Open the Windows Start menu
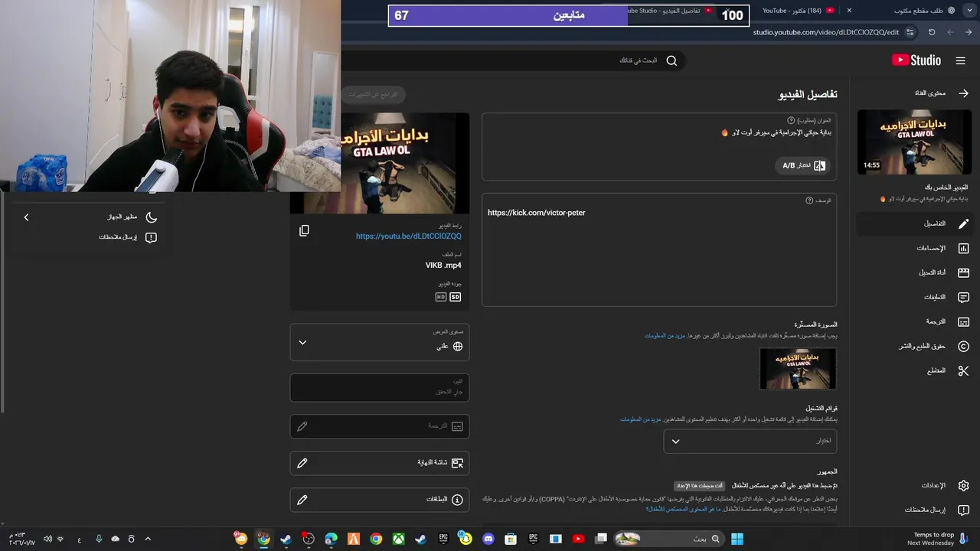980x551 pixels. point(737,539)
